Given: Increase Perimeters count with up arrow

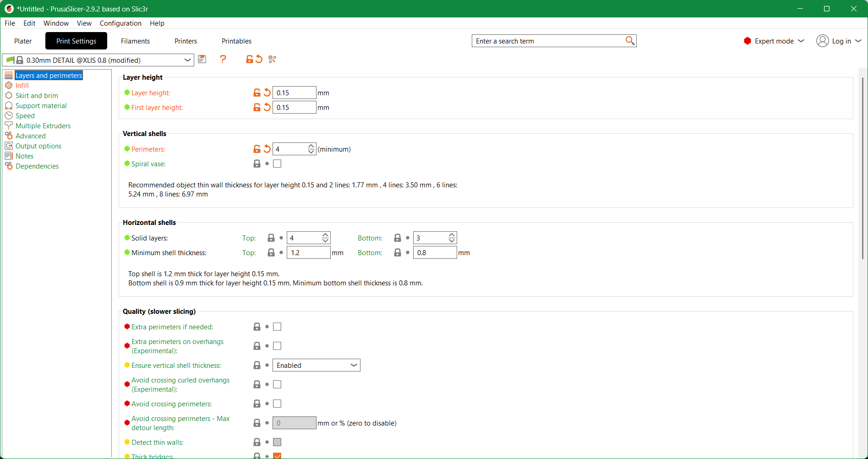Looking at the screenshot, I should click(311, 146).
